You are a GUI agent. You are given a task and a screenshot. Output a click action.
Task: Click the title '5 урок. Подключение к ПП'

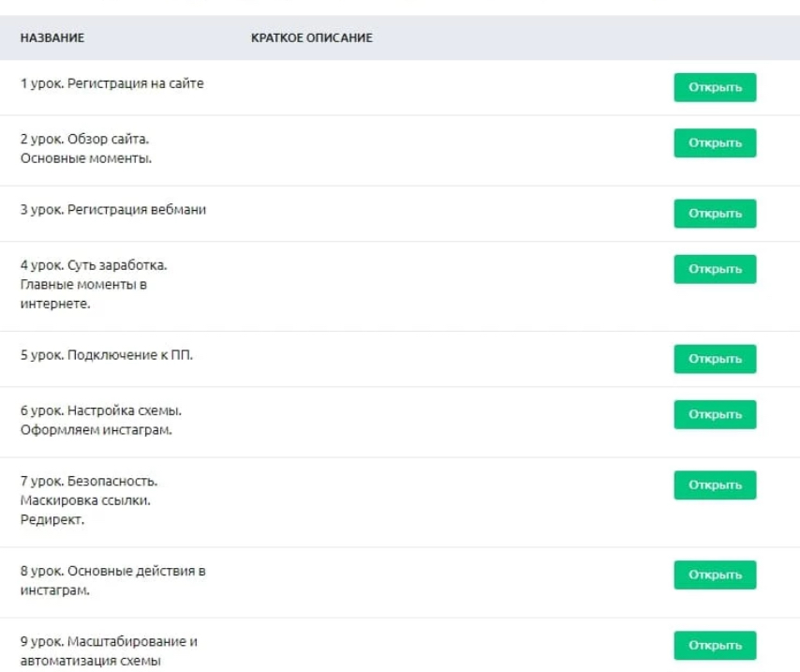[x=106, y=355]
